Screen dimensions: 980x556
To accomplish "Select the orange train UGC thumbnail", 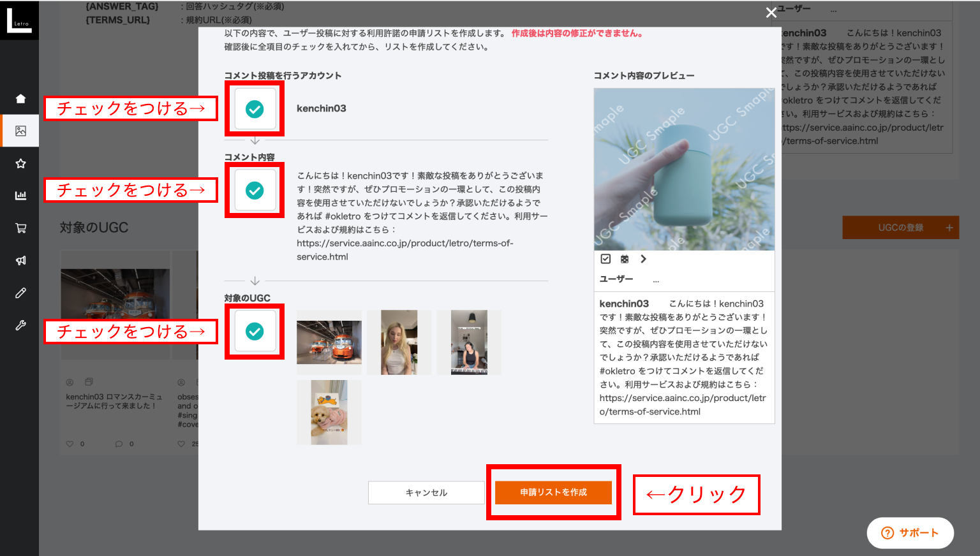I will (x=329, y=342).
